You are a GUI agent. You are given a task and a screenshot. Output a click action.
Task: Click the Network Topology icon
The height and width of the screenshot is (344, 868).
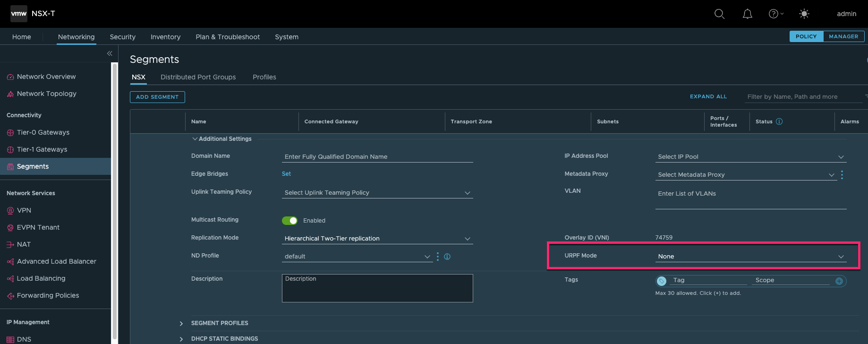tap(10, 94)
